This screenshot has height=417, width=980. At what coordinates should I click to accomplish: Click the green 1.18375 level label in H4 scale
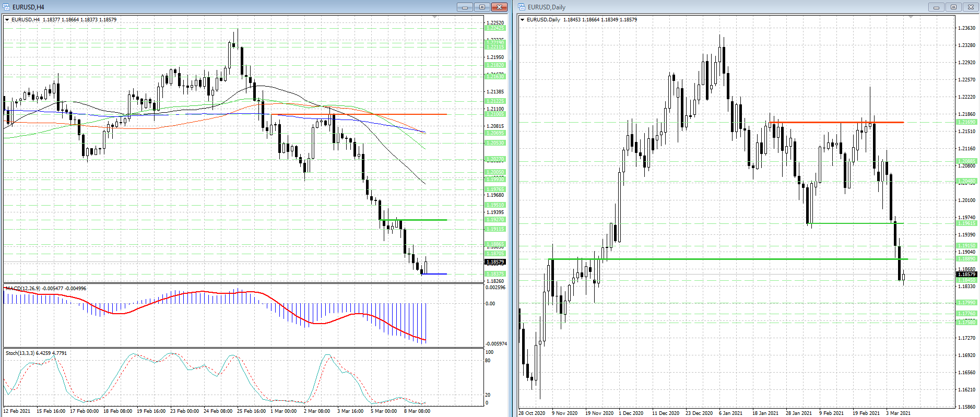[x=495, y=273]
